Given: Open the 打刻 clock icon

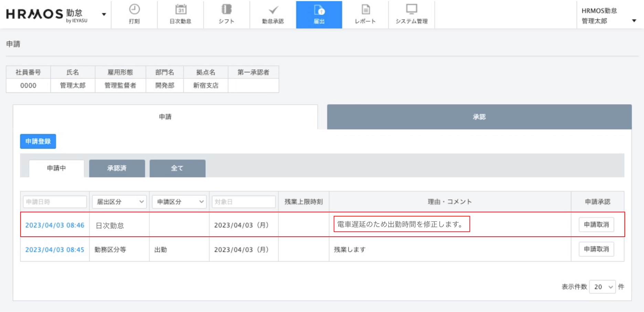Looking at the screenshot, I should 134,10.
